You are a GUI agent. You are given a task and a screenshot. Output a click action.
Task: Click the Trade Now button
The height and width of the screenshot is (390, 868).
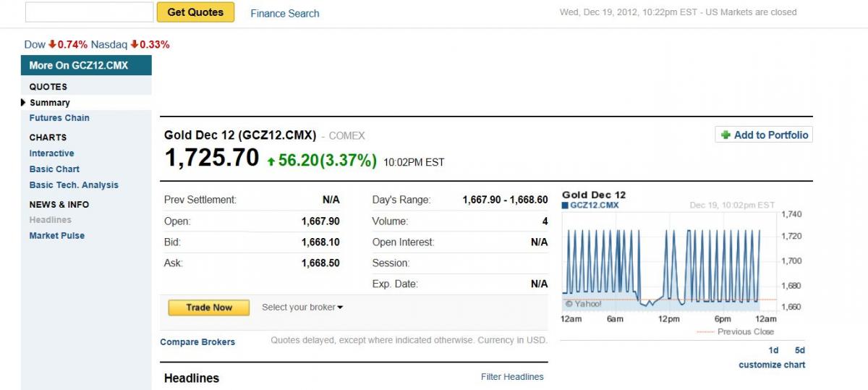click(x=209, y=308)
